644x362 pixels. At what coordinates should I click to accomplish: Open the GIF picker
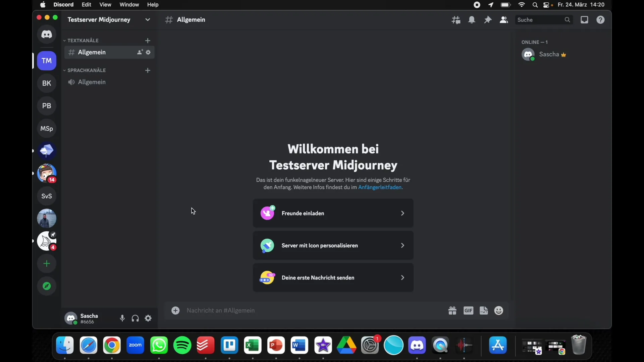coord(469,311)
